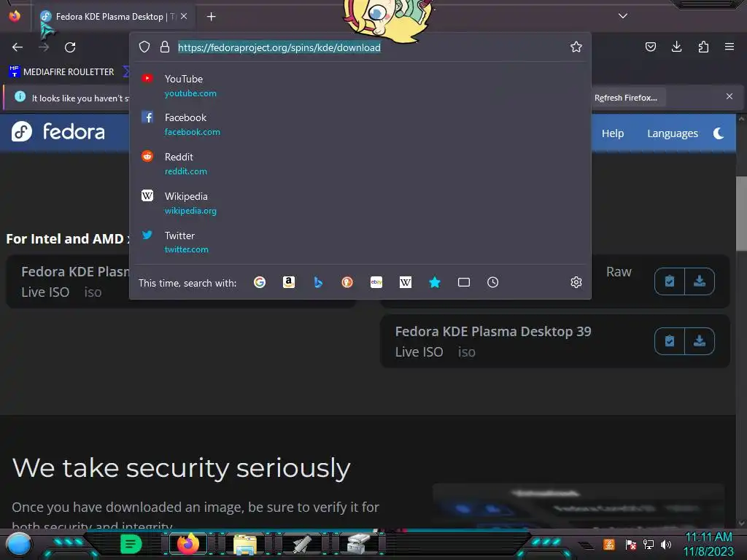This screenshot has width=747, height=560.
Task: Click the verify checksum icon for Fedora KDE Plasma Desktop 39
Action: (670, 341)
